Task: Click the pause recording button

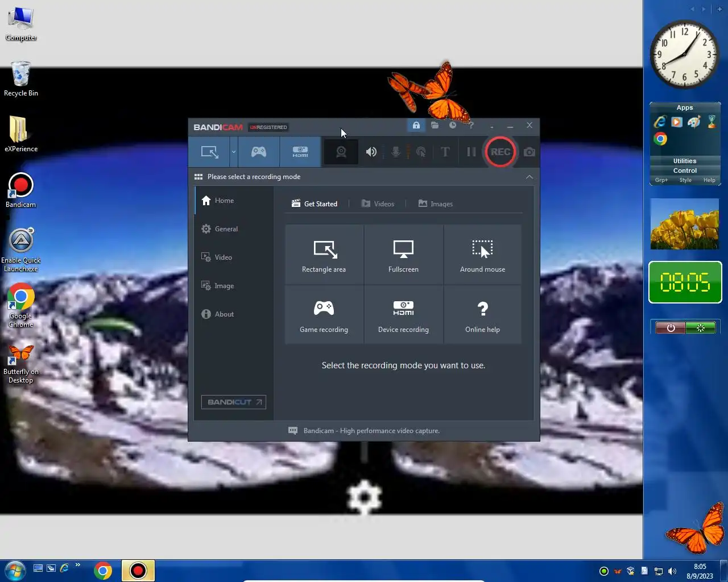Action: [x=471, y=152]
